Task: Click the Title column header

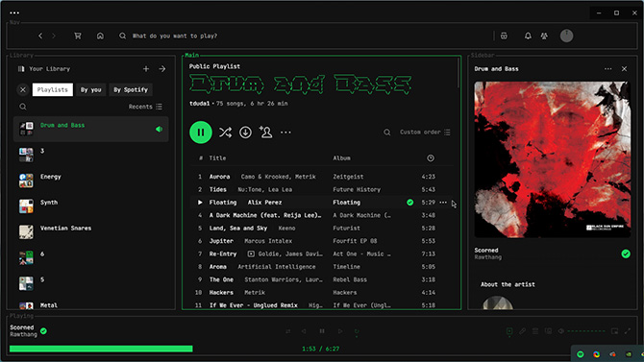Action: pyautogui.click(x=217, y=158)
